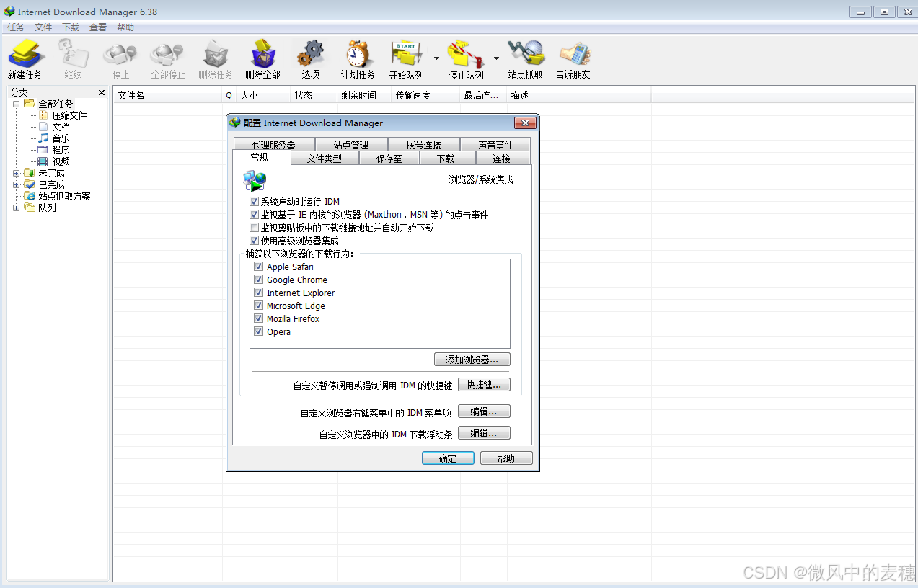Click the 帮助 button in dialog
The width and height of the screenshot is (918, 588).
(506, 458)
